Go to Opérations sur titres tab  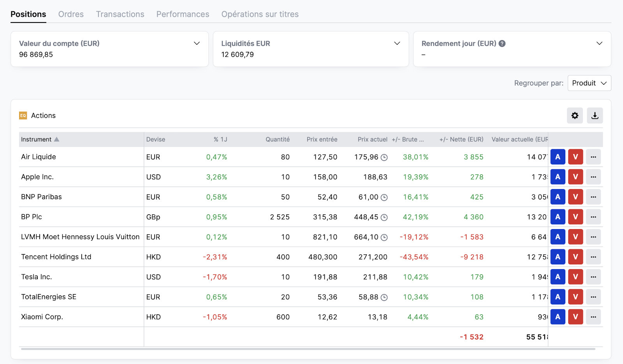coord(260,14)
